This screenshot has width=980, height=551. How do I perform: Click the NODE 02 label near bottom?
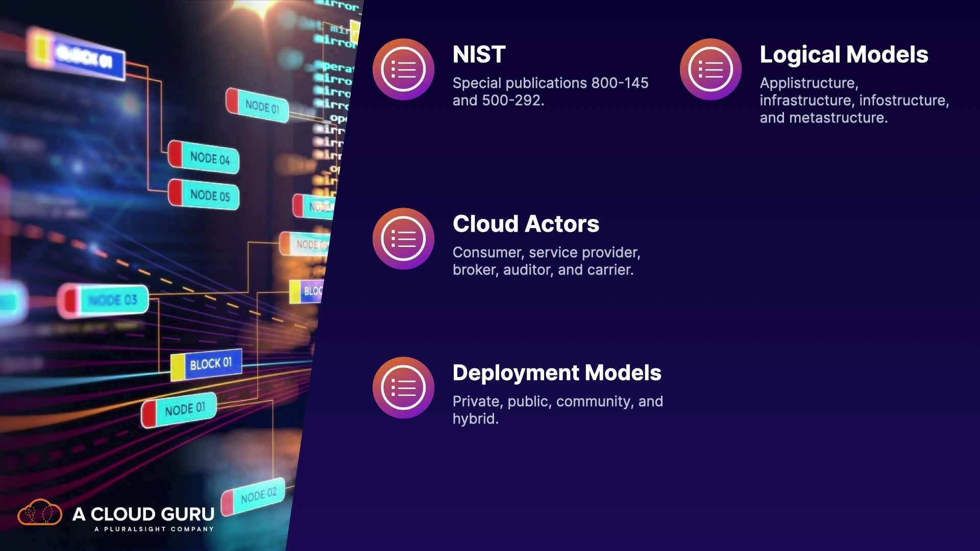[x=258, y=495]
